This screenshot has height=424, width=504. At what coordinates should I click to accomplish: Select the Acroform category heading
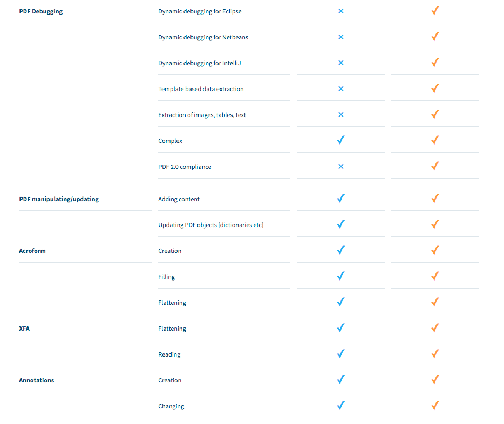32,251
